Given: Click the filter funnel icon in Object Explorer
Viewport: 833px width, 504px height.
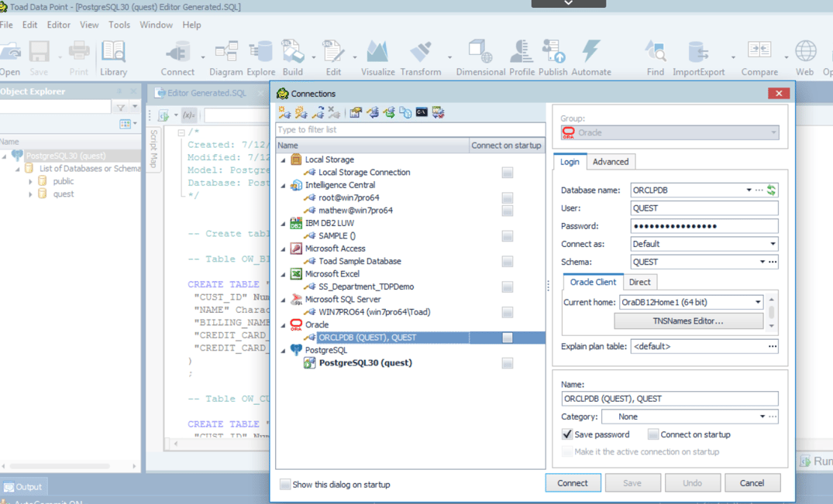Looking at the screenshot, I should (x=121, y=107).
